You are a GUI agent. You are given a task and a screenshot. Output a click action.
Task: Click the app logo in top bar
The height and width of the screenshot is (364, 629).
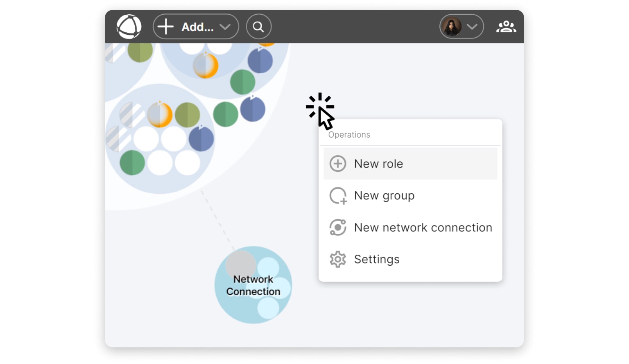click(129, 27)
